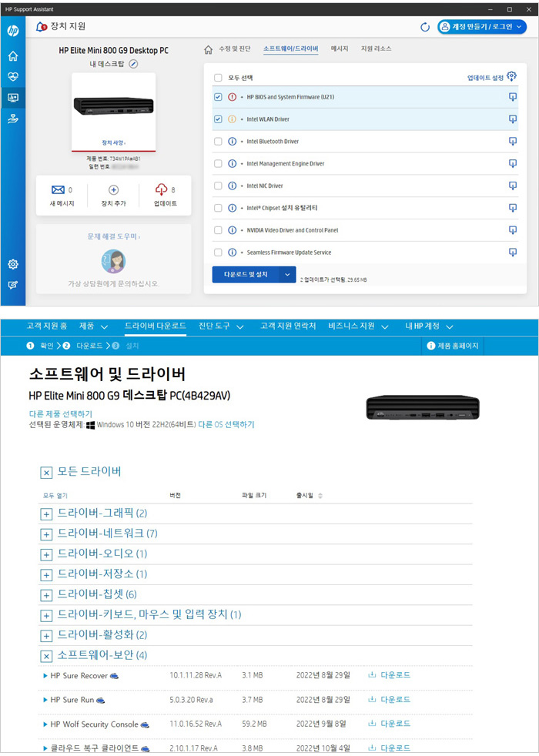
Task: Open the 지원 리소스 tab
Action: point(376,49)
